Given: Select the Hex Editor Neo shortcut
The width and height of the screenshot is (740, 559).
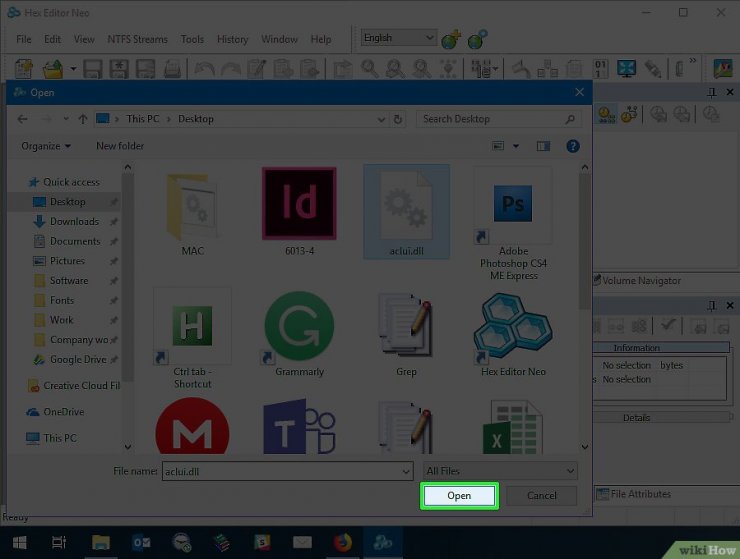Looking at the screenshot, I should tap(513, 334).
